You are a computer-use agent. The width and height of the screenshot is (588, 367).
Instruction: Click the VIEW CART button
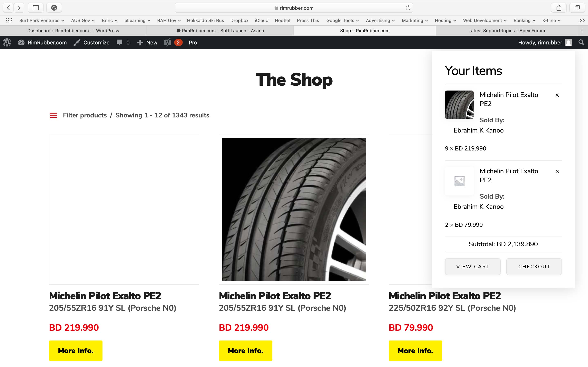(x=473, y=266)
